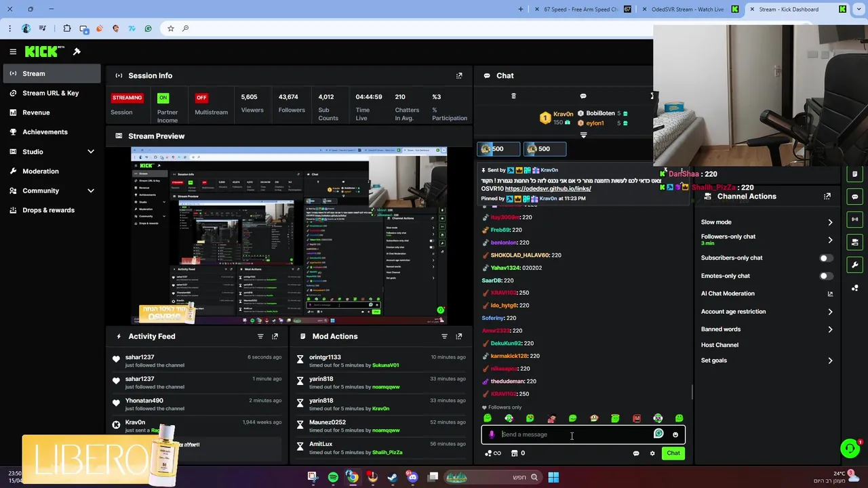The height and width of the screenshot is (488, 868).
Task: Bookmark this page with the star icon
Action: click(170, 28)
